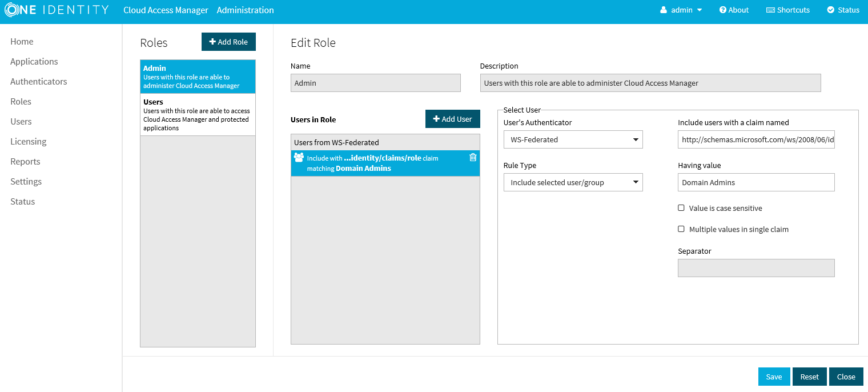Image resolution: width=868 pixels, height=392 pixels.
Task: Click the admin user icon
Action: [664, 10]
